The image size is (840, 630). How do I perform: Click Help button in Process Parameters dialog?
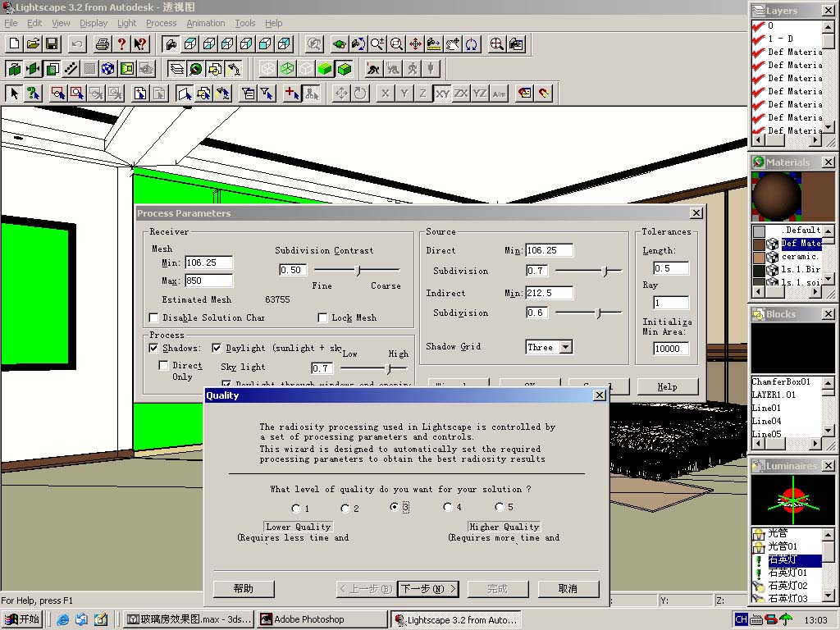[x=668, y=387]
